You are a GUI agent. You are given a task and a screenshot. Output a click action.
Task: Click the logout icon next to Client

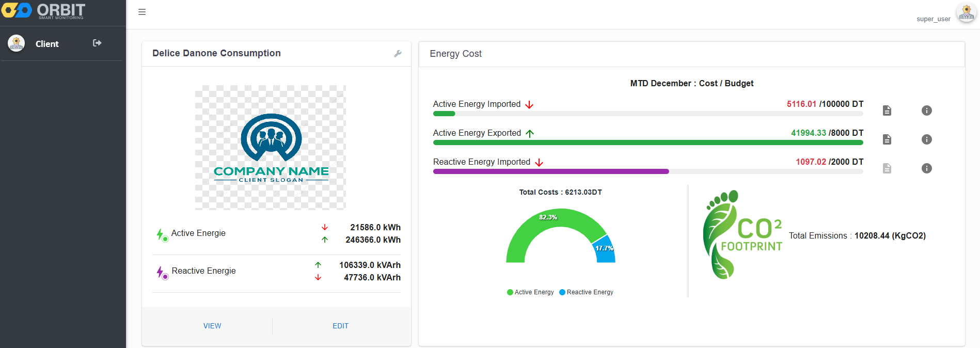(97, 43)
